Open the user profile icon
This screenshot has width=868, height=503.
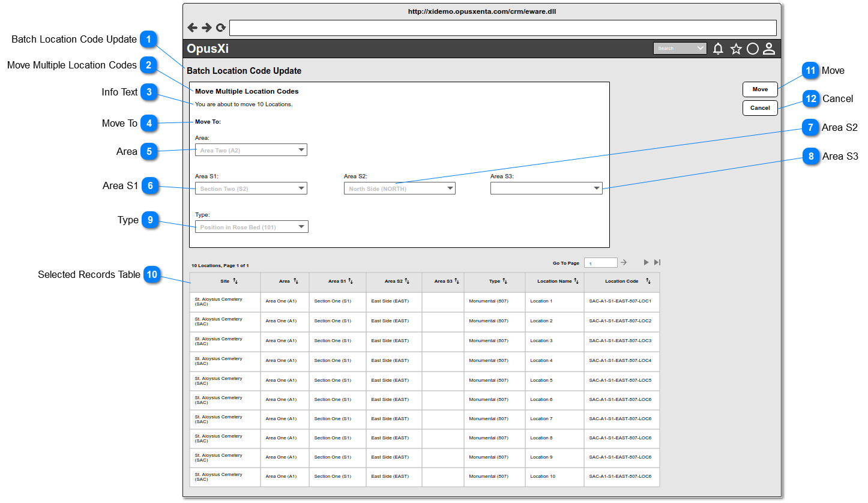tap(769, 49)
